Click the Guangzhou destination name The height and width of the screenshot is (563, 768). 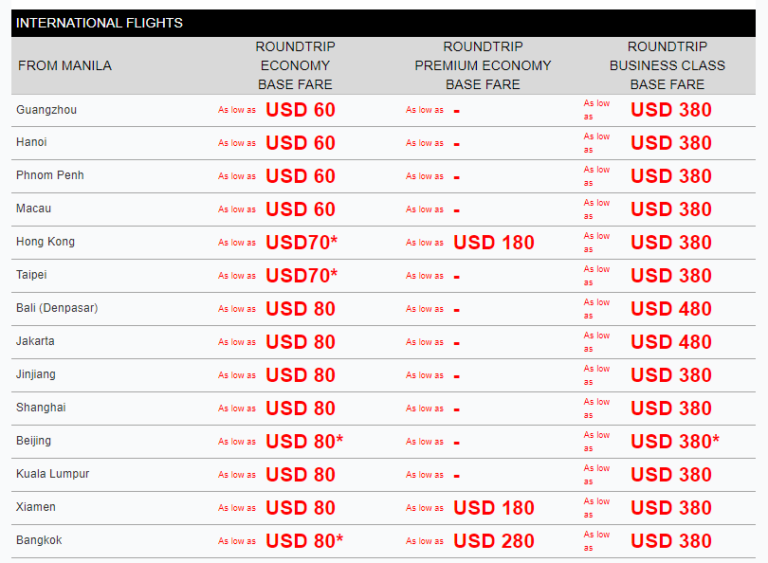(46, 110)
